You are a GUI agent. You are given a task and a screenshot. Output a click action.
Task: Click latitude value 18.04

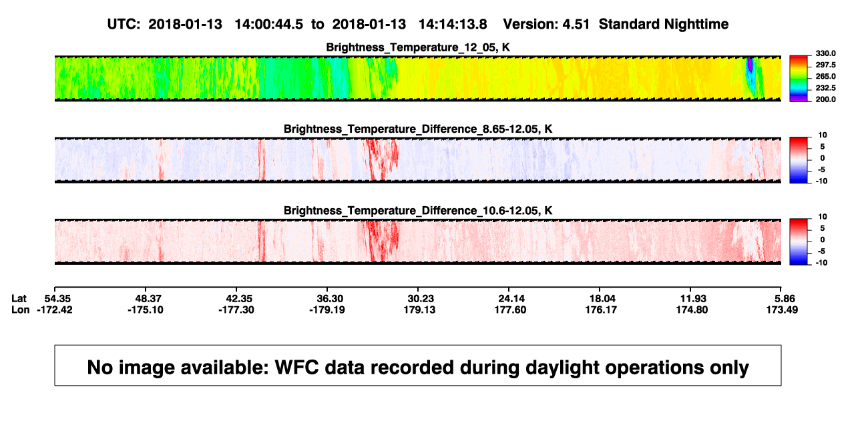pyautogui.click(x=602, y=298)
